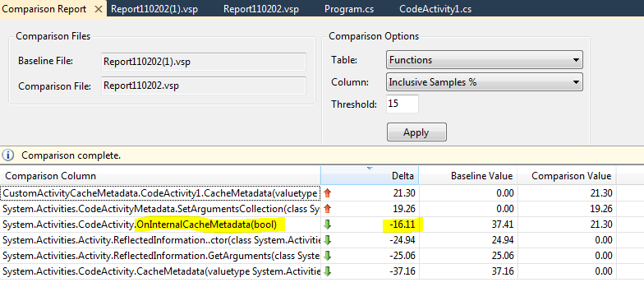The image size is (644, 301).
Task: Select the ReflectedInformation.GetArguments function row
Action: tap(308, 256)
